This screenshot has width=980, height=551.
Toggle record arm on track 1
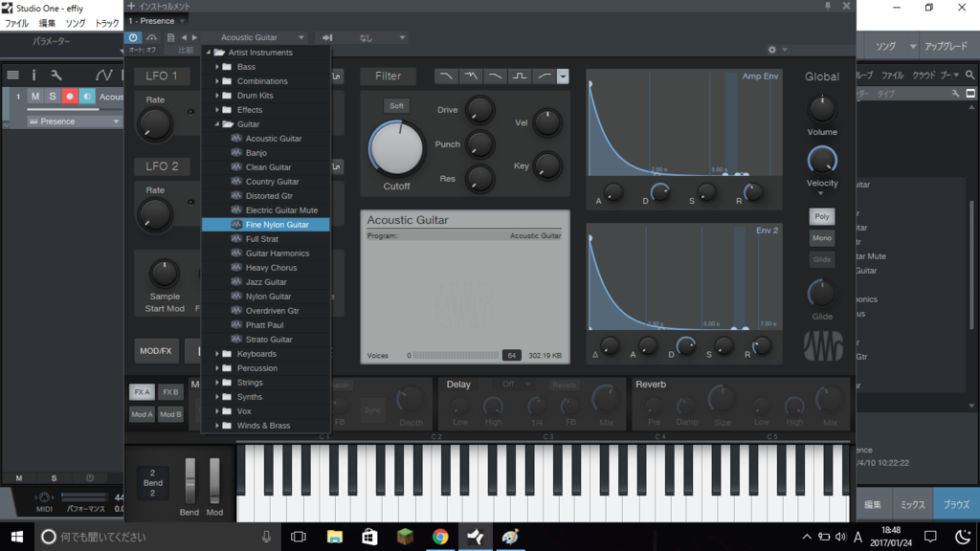point(70,97)
